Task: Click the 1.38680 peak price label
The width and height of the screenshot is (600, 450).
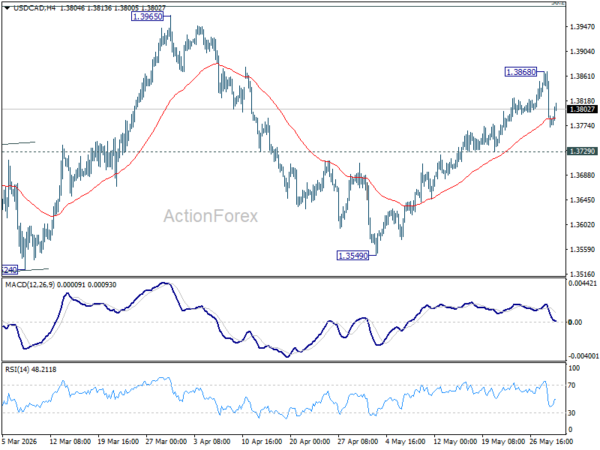Action: click(521, 72)
